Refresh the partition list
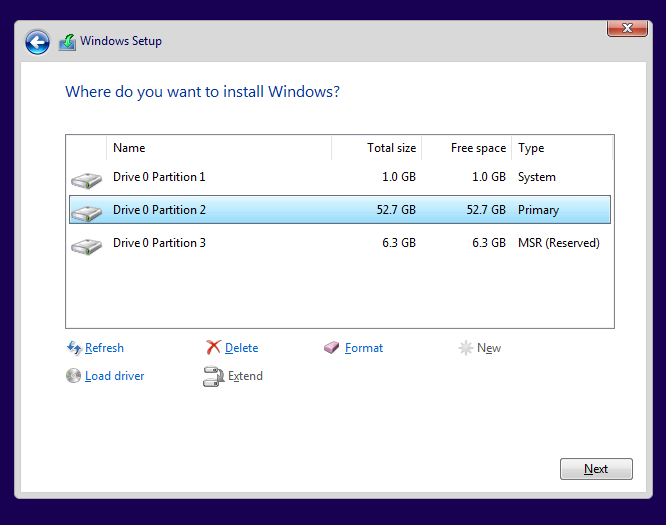The width and height of the screenshot is (666, 525). (x=104, y=348)
